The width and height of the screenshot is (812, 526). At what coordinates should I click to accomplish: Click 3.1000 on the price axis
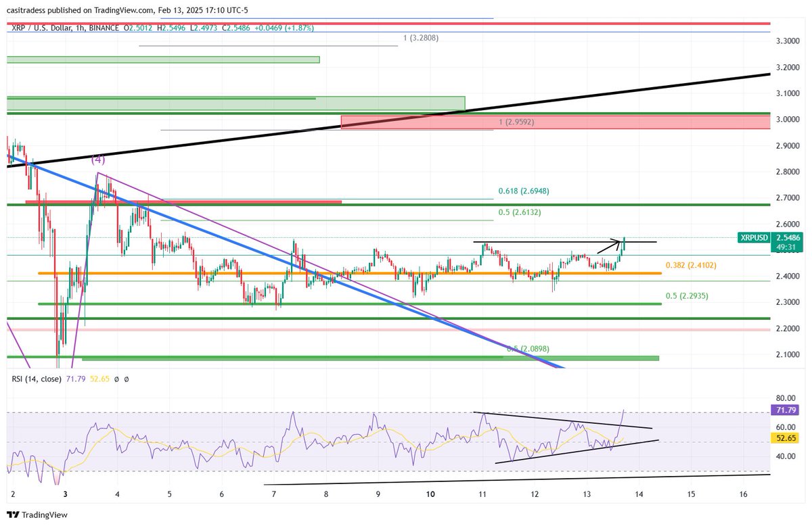pyautogui.click(x=786, y=93)
